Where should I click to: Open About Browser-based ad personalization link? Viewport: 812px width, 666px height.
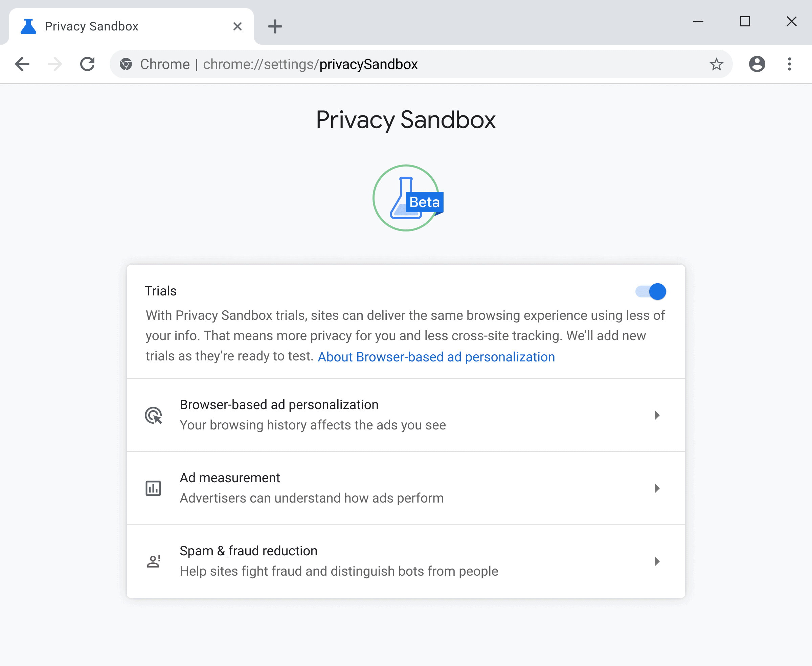coord(436,357)
